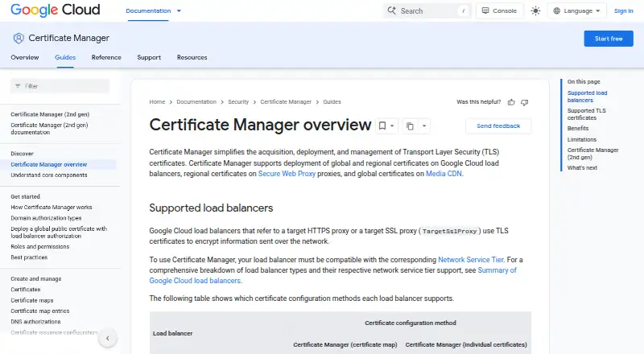Open the Resources tab
The width and height of the screenshot is (644, 354).
pos(192,57)
